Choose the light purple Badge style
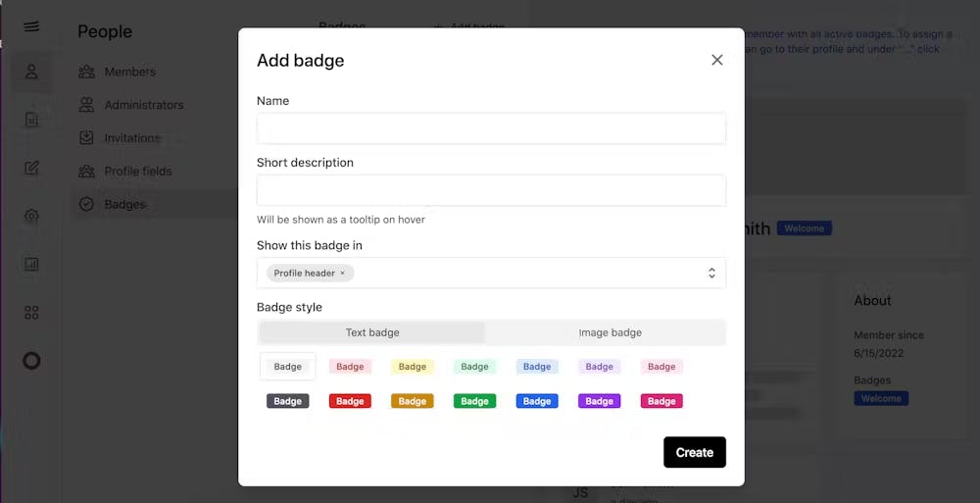 pos(600,367)
